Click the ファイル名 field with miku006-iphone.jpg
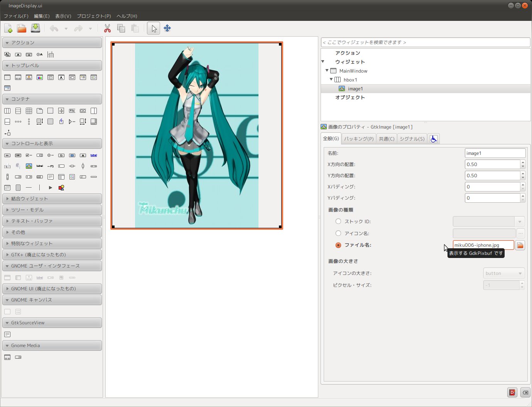The image size is (532, 407). 483,245
